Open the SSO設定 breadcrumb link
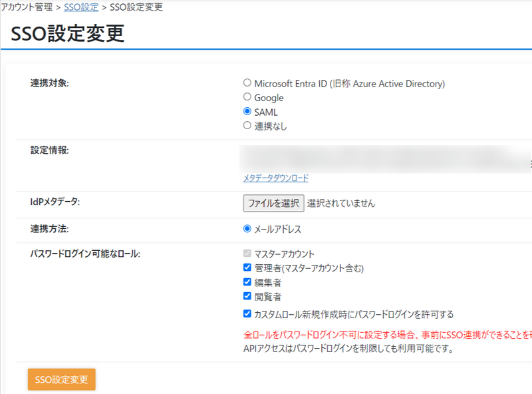 [81, 7]
